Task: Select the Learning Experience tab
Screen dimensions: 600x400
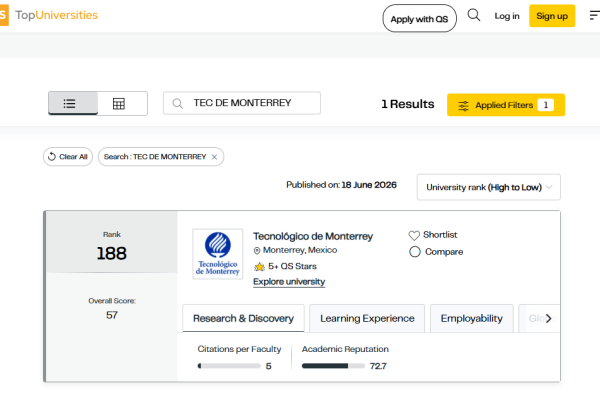Action: (367, 318)
